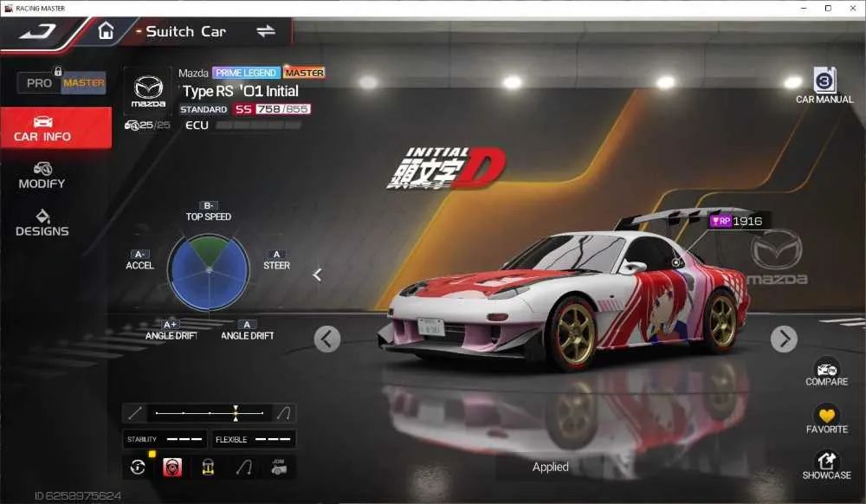The image size is (866, 504).
Task: Click the steering info icon in tuning row
Action: (138, 468)
